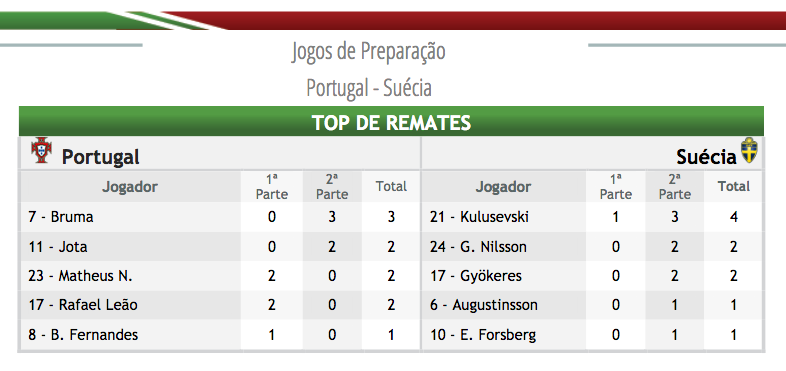
Task: Sort by Portugal 2ª Parte column header
Action: [x=332, y=187]
